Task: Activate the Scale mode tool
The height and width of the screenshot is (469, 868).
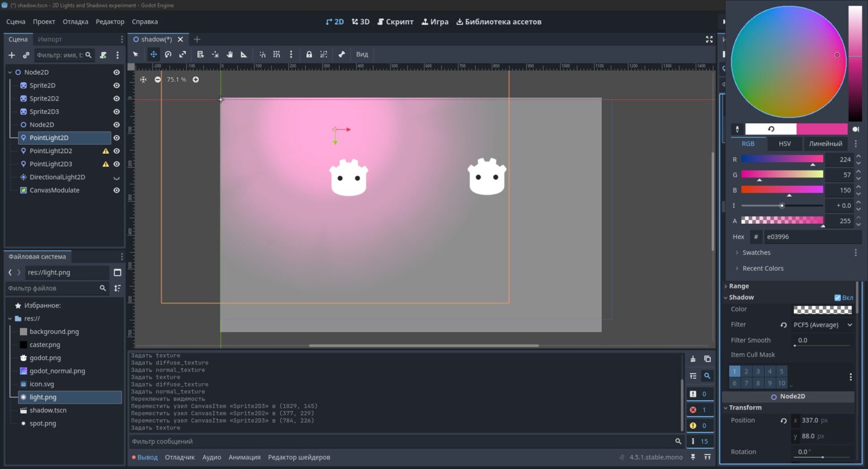Action: click(x=183, y=54)
